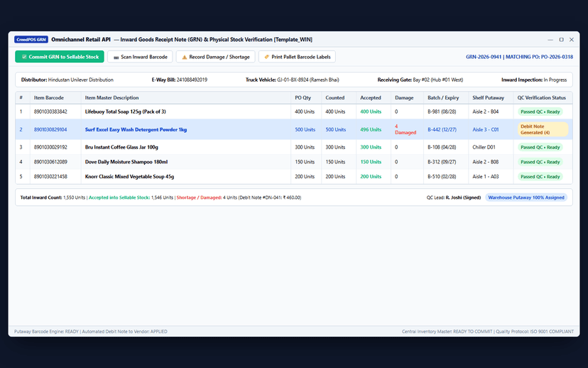This screenshot has height=368, width=588.
Task: Select Dove Daily Moisture Shampoo 180ml row
Action: pos(294,162)
